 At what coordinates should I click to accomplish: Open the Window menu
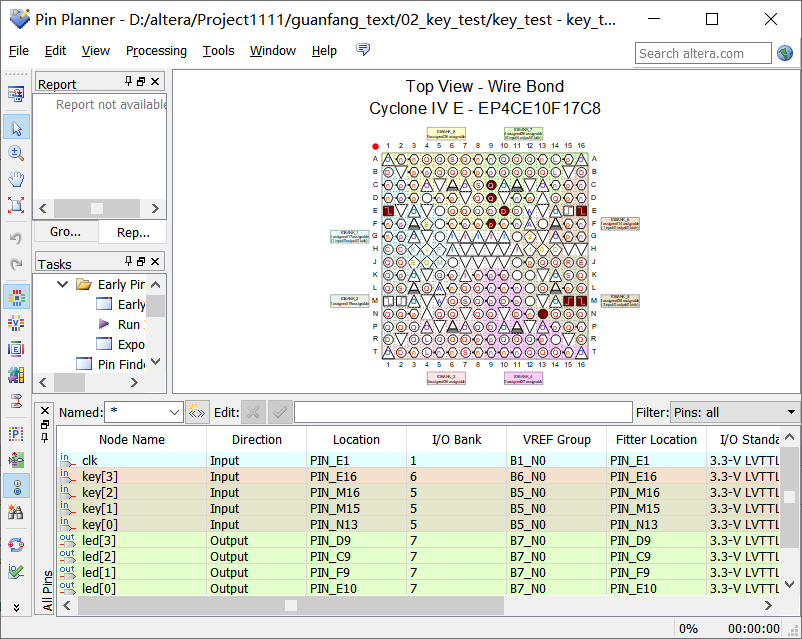coord(273,51)
